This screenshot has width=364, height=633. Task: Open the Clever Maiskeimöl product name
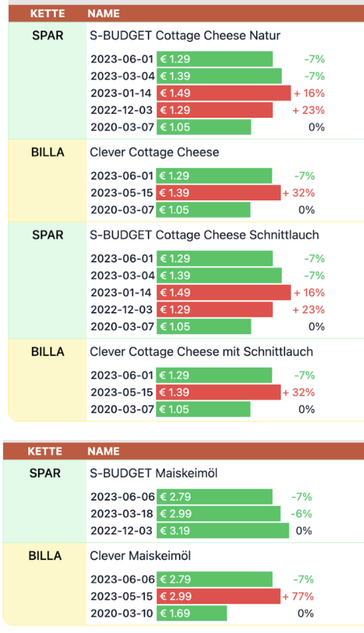140,556
